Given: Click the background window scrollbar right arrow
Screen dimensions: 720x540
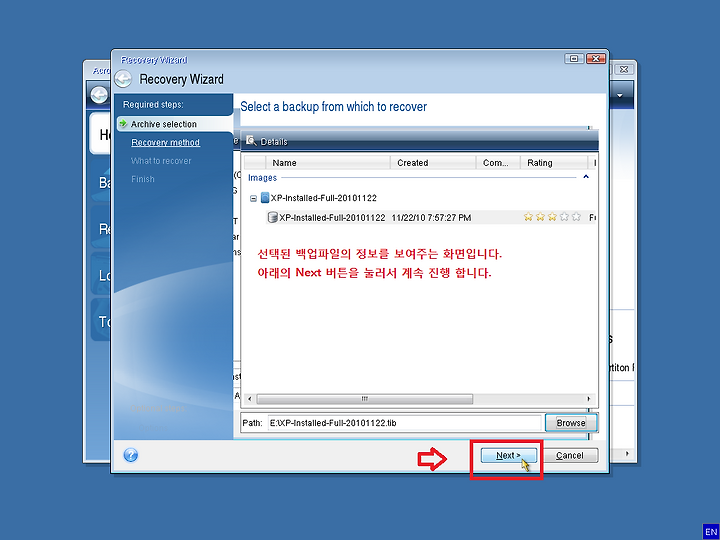Looking at the screenshot, I should (627, 454).
